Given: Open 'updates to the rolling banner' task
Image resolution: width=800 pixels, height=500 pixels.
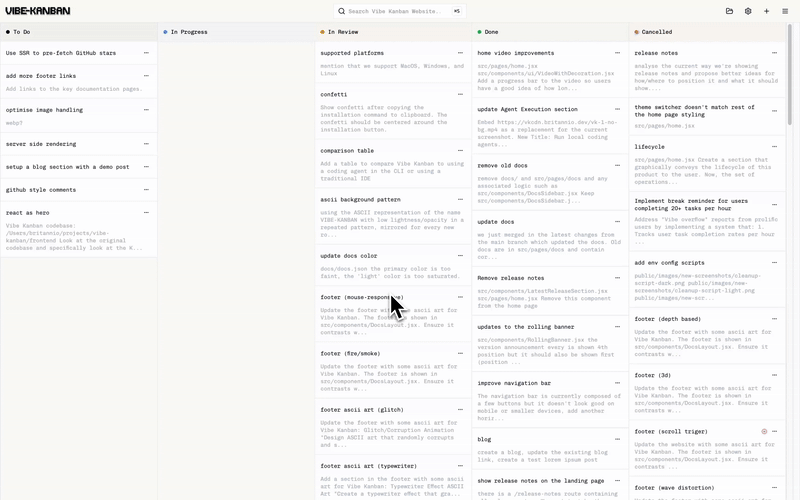Looking at the screenshot, I should coord(550,344).
